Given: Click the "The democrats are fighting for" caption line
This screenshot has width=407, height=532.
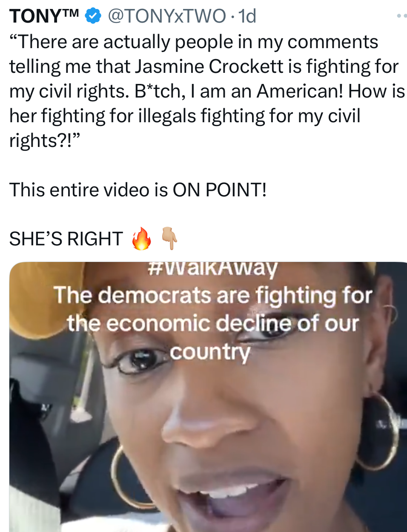Looking at the screenshot, I should click(212, 295).
